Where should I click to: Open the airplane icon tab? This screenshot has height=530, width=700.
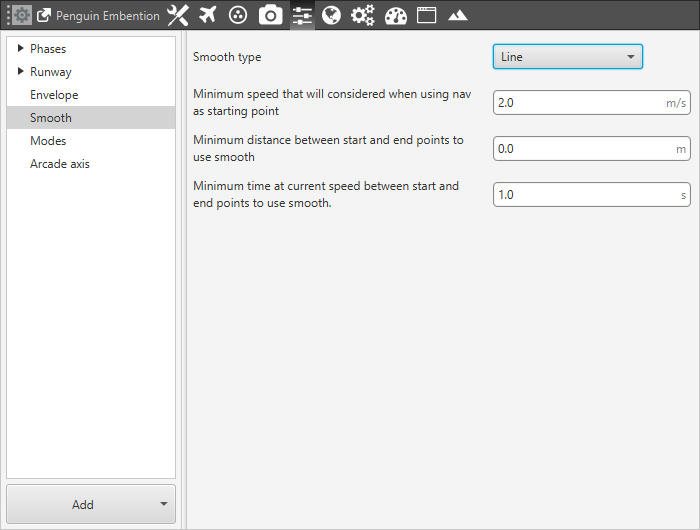tap(208, 15)
